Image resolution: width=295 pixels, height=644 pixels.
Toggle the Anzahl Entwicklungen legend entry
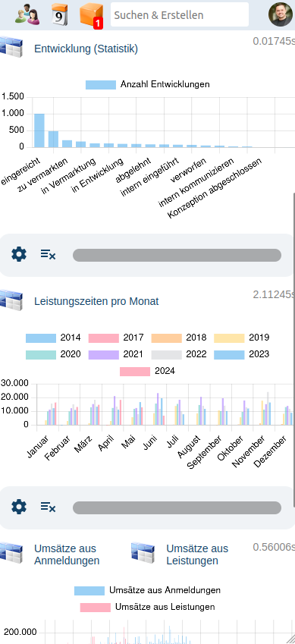pos(147,85)
